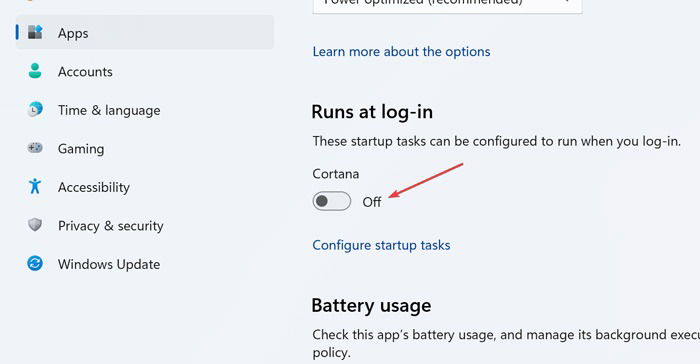Click the Accounts person icon

point(35,71)
